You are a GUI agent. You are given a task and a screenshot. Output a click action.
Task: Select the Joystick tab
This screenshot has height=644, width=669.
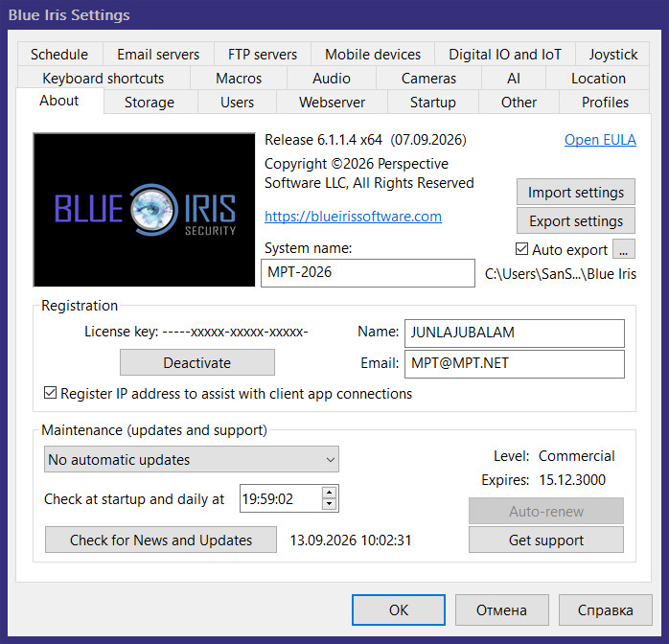[x=612, y=55]
